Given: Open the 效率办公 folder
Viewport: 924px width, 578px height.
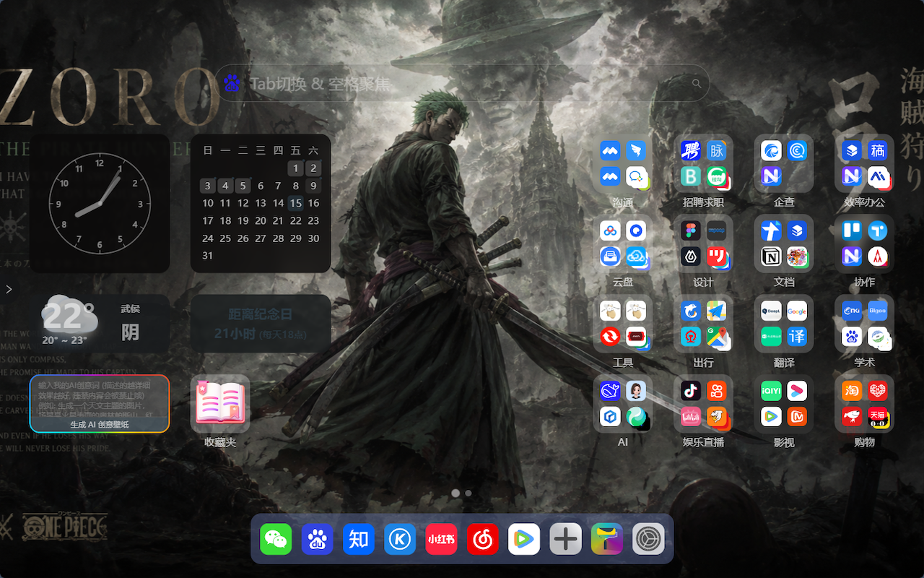Looking at the screenshot, I should (864, 163).
